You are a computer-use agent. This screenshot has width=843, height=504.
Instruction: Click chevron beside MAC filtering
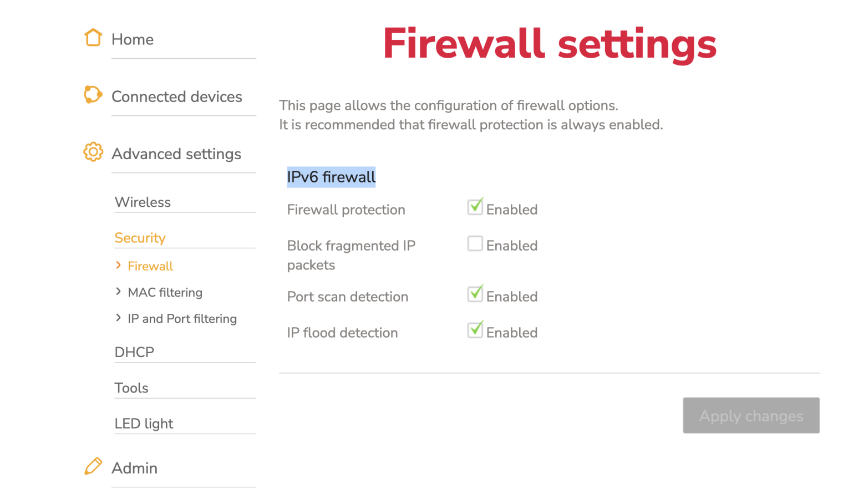click(x=118, y=292)
